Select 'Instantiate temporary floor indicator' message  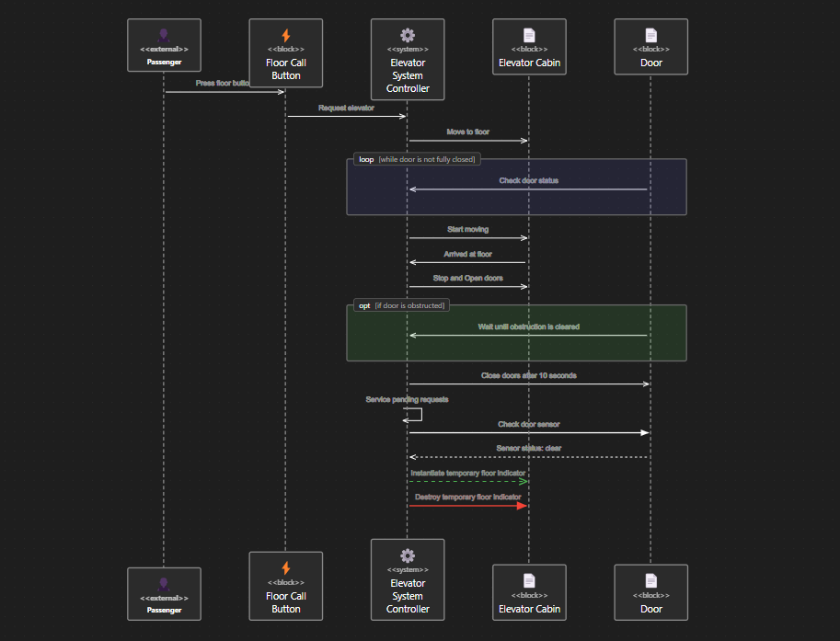(467, 473)
